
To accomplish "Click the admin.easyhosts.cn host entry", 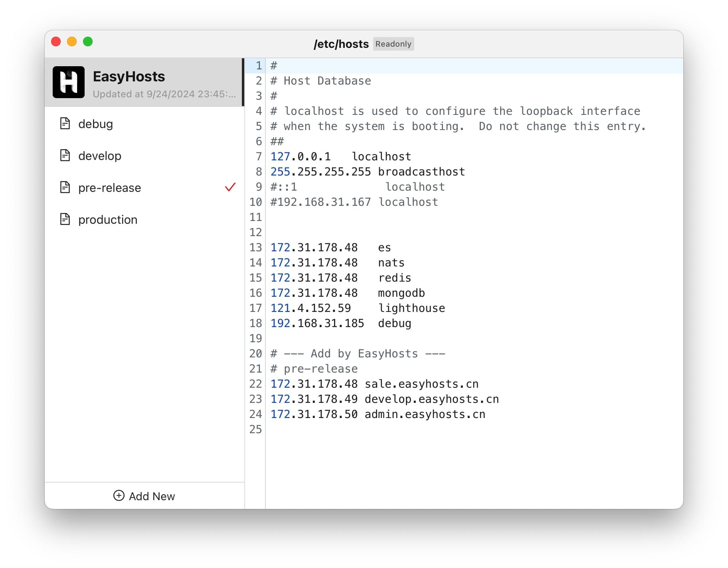I will 378,414.
